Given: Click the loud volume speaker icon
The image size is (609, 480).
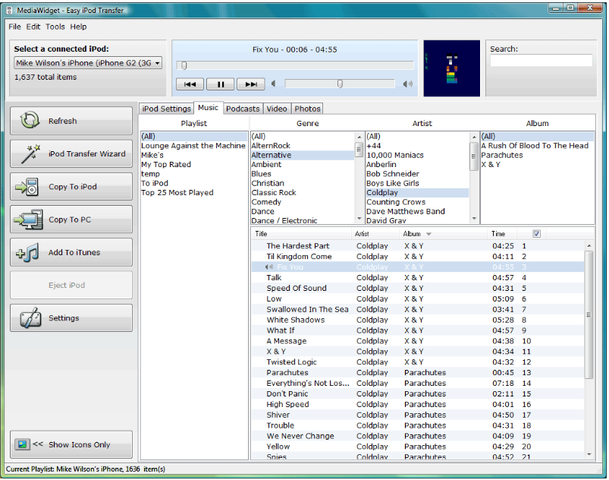Looking at the screenshot, I should [407, 84].
